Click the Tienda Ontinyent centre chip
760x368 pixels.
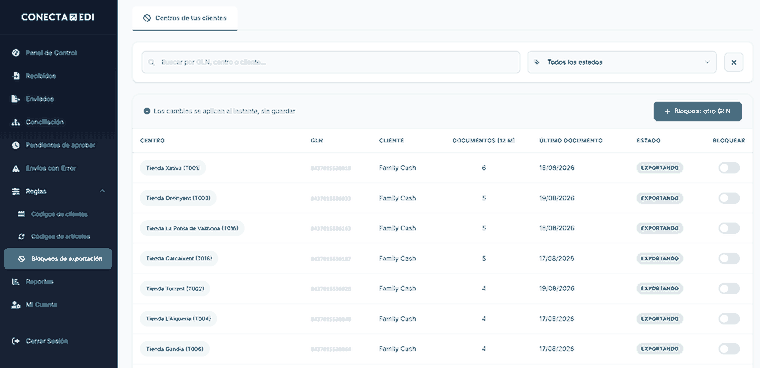(x=178, y=198)
